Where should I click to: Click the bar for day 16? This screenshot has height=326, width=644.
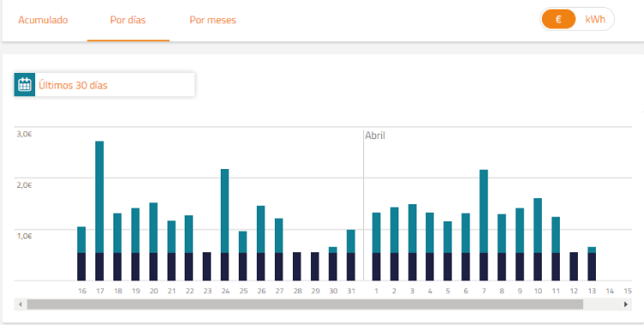tap(82, 254)
